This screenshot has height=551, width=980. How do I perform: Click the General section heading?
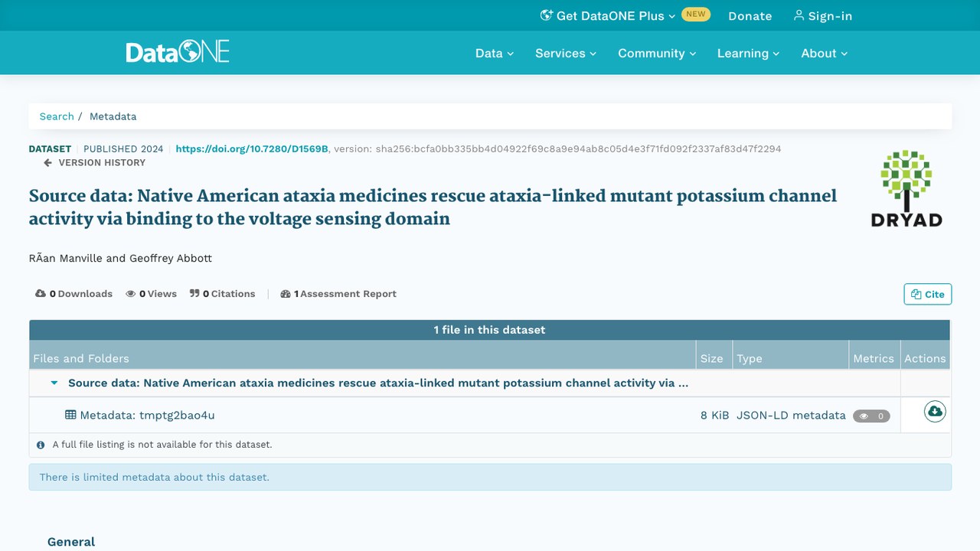71,542
